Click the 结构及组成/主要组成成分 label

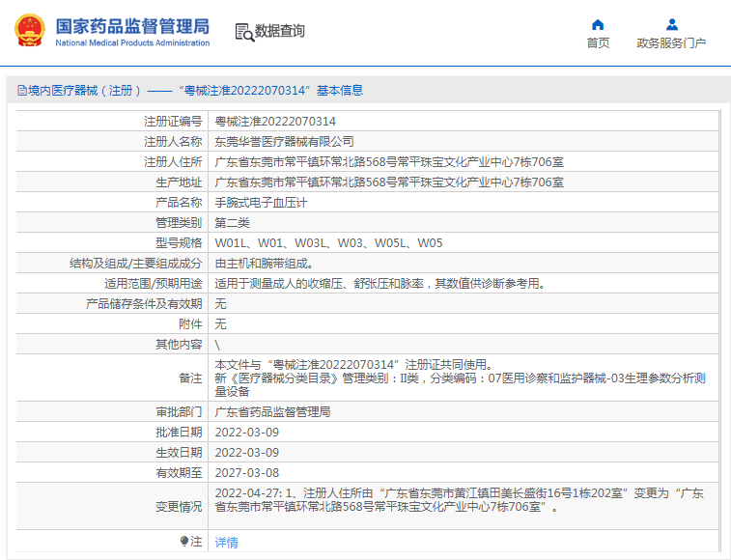[x=135, y=264]
